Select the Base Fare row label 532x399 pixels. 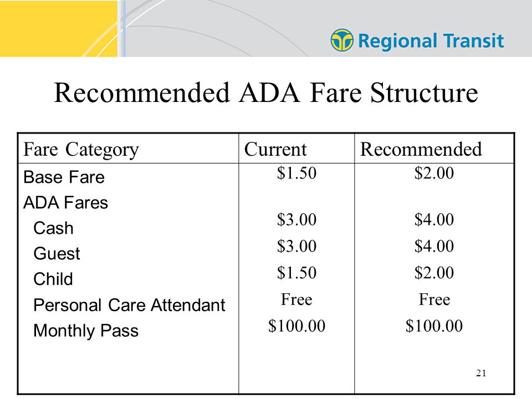(64, 177)
